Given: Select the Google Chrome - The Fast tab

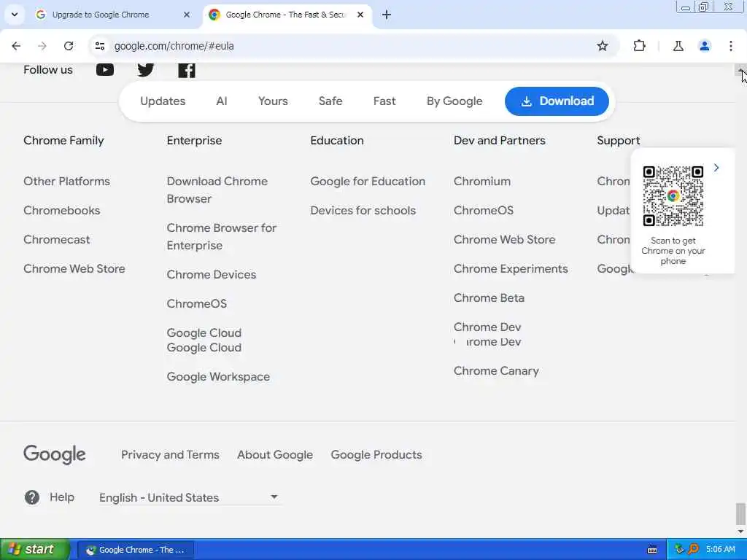Looking at the screenshot, I should click(286, 15).
